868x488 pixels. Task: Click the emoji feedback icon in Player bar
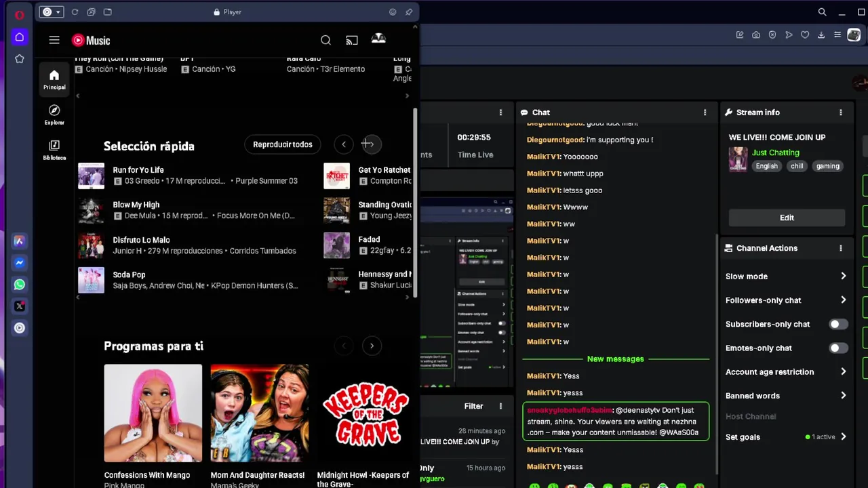click(393, 12)
